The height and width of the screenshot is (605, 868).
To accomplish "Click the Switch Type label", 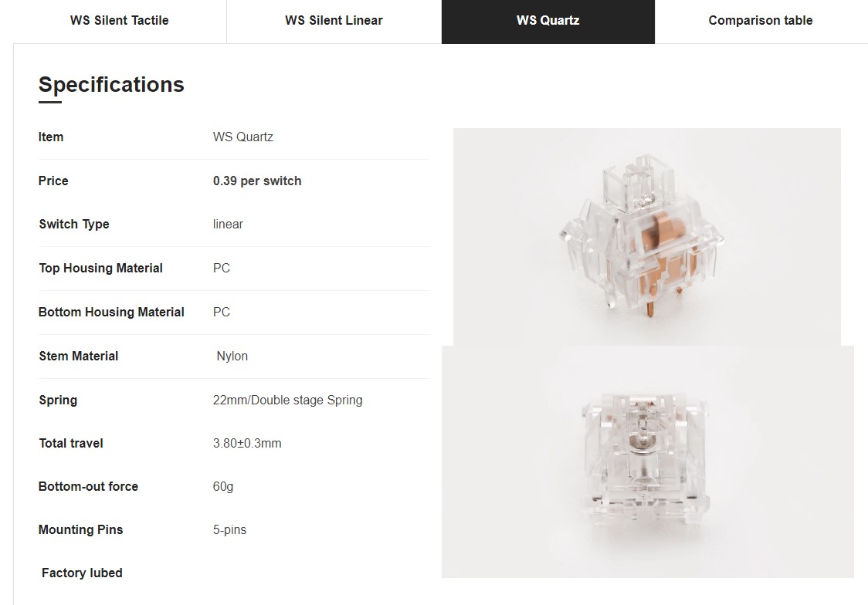I will [x=74, y=224].
